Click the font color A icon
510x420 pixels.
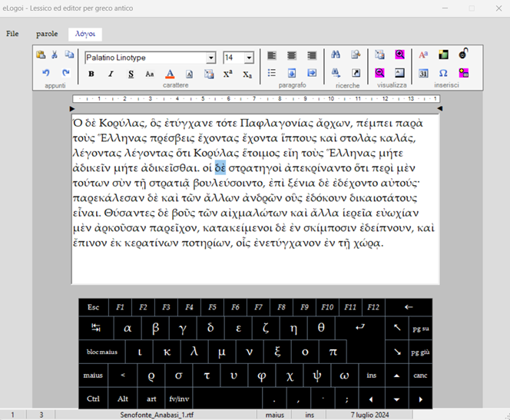pos(171,74)
